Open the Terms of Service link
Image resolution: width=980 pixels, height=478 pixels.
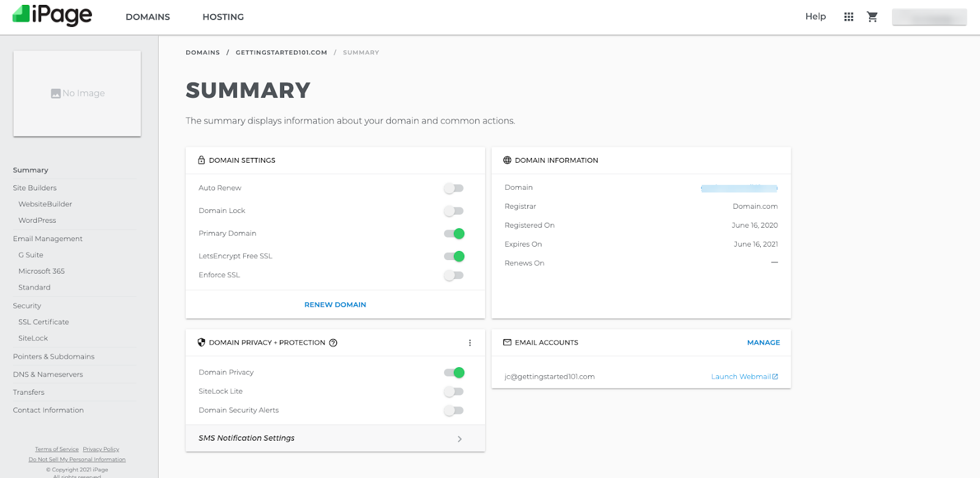pos(57,449)
